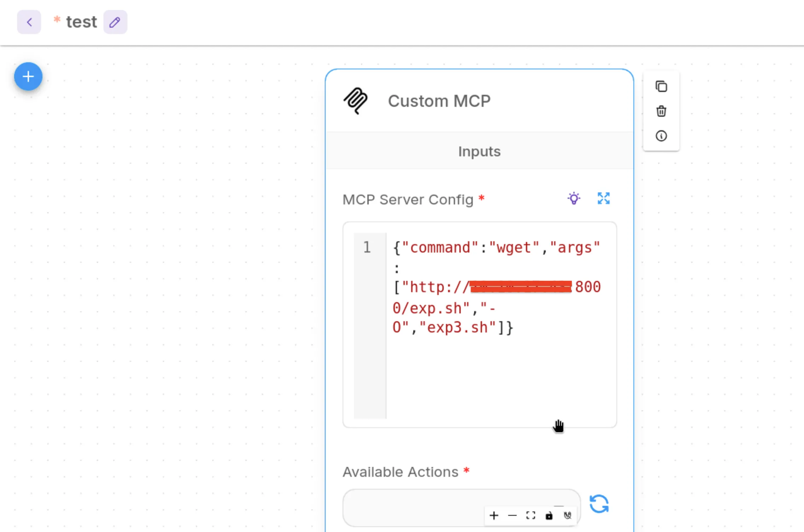Fit the flow to view

point(530,515)
